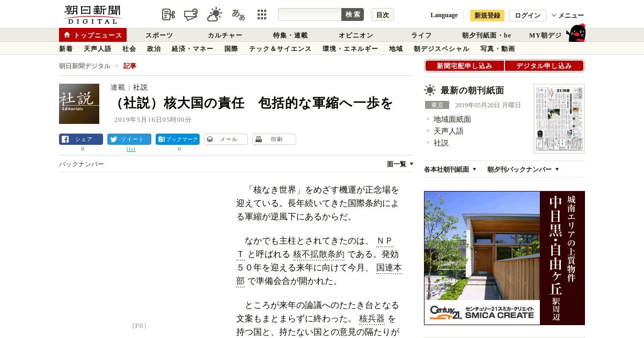
Task: Share article on Facebook シェア button
Action: point(81,139)
